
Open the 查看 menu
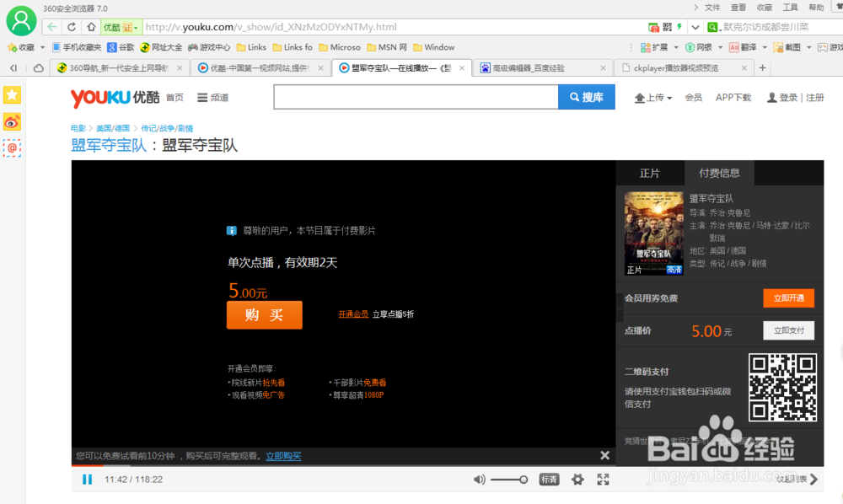[738, 7]
